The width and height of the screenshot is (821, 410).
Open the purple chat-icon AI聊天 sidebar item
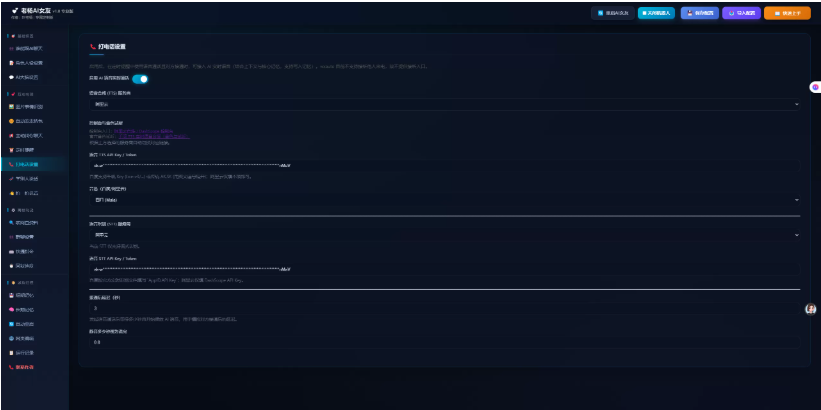coord(26,48)
